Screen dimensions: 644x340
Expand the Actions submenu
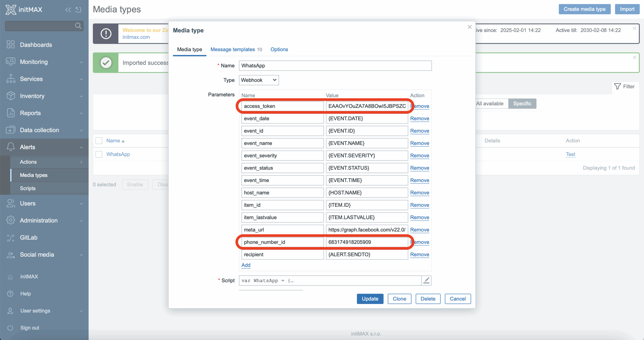tap(81, 162)
